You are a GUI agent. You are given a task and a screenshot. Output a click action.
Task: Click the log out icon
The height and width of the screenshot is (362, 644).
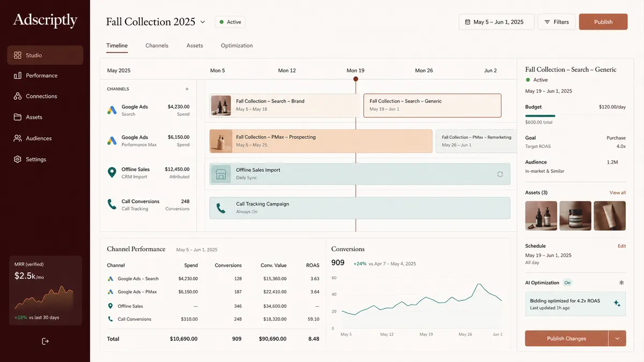(45, 341)
